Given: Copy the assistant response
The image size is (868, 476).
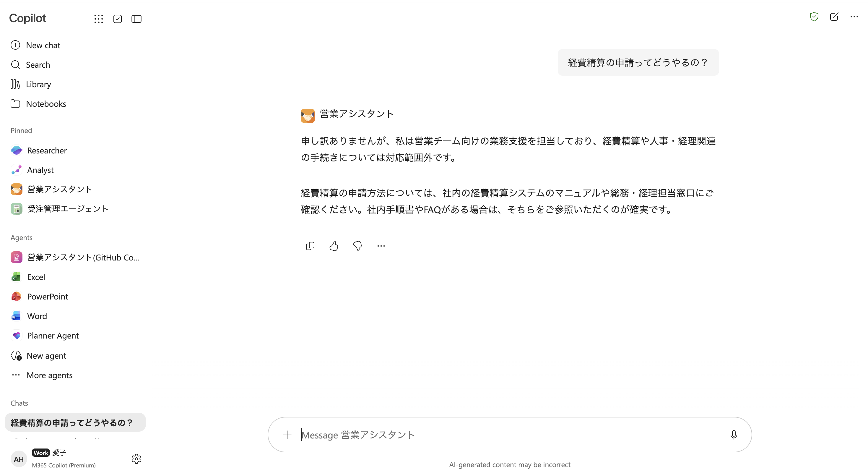Looking at the screenshot, I should (x=310, y=246).
